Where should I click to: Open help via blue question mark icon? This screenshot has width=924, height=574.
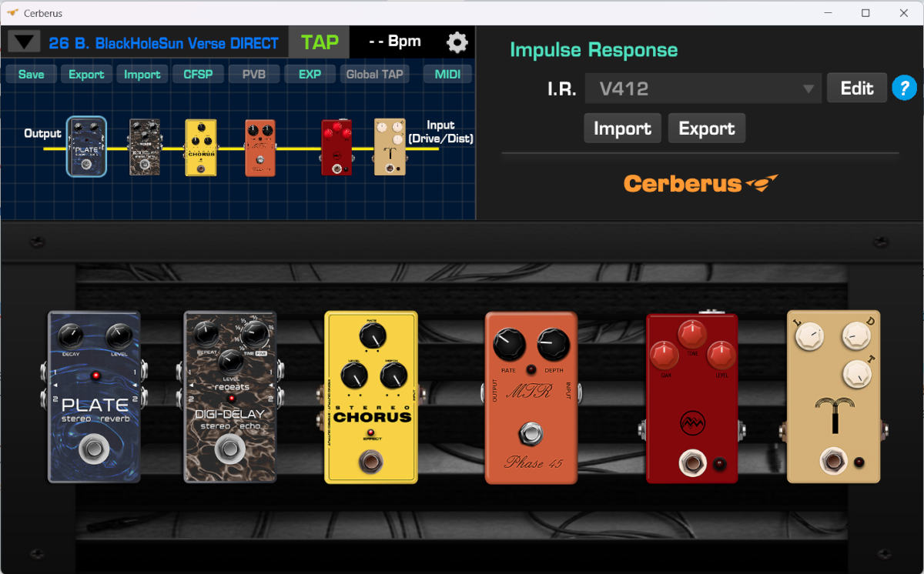tap(905, 88)
